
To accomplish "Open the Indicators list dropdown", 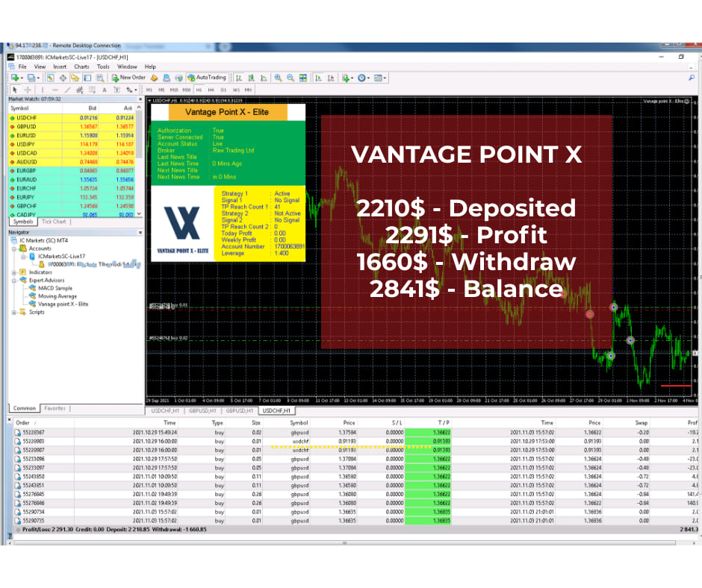I will (x=347, y=78).
